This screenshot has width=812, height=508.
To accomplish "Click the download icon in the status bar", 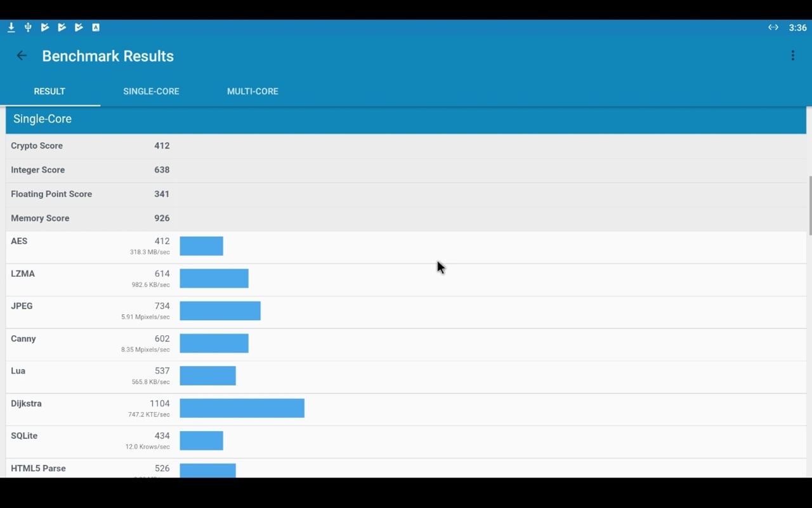I will click(11, 27).
